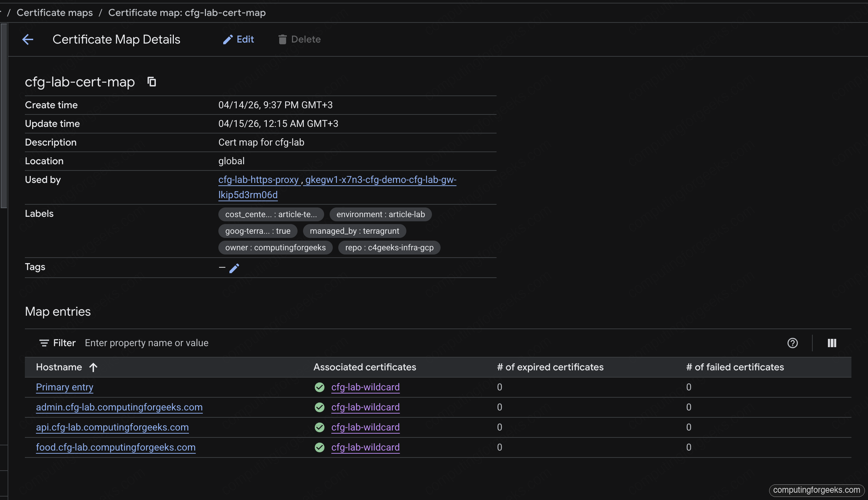The image size is (868, 500).
Task: Click the sort arrow on Hostname column
Action: point(93,367)
